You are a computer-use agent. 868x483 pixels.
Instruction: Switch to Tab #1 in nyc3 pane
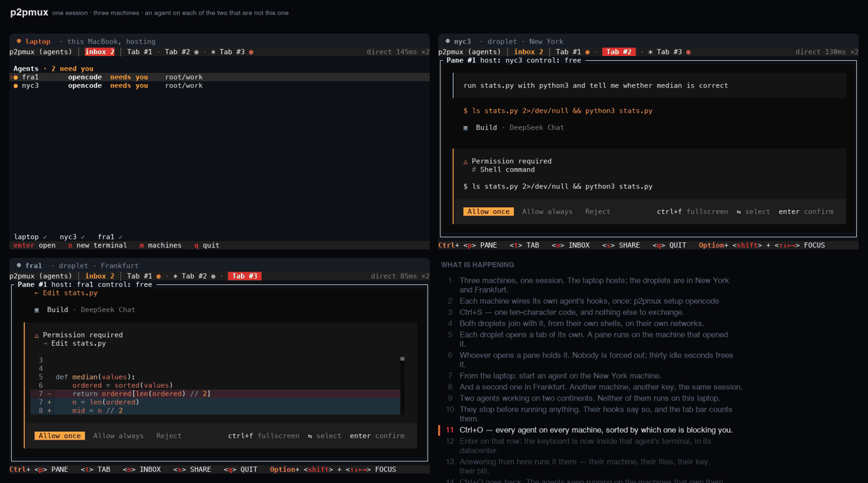click(x=568, y=52)
